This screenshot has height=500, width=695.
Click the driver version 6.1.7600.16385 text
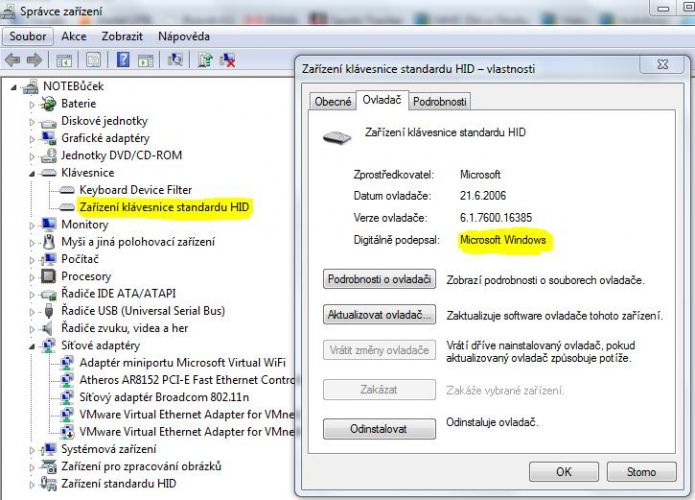click(496, 218)
